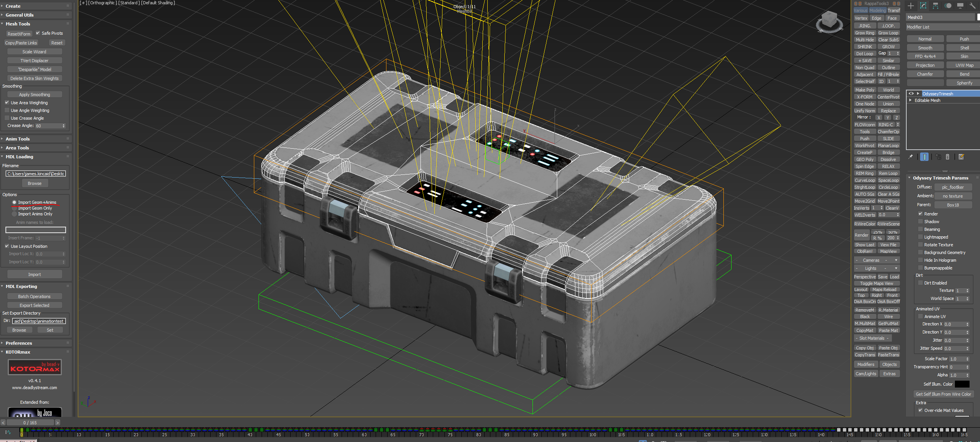This screenshot has width=980, height=442.
Task: Click the Export Selected button
Action: [x=34, y=305]
